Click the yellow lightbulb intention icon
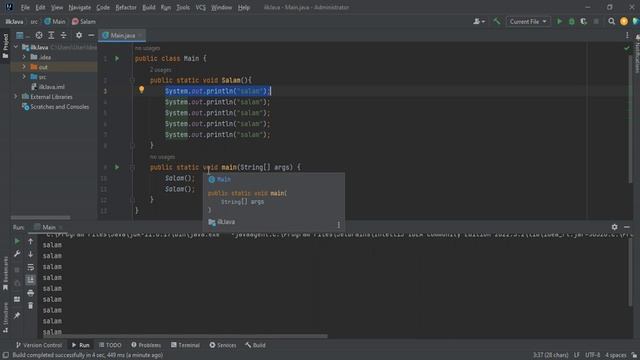Viewport: 640px width, 360px height. point(141,89)
